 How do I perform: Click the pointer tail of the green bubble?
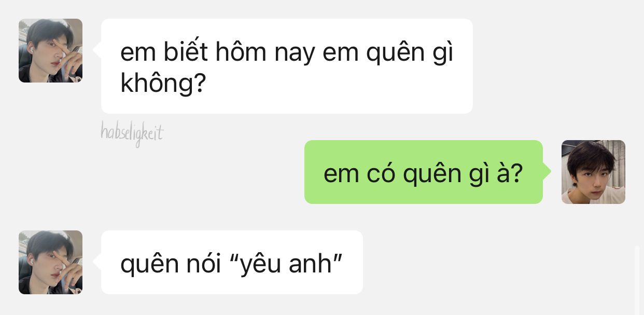547,172
